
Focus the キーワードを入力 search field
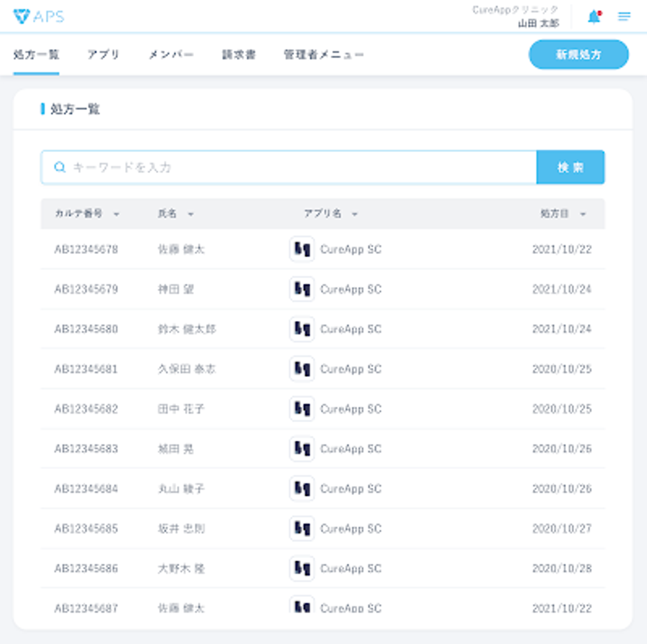coord(288,167)
